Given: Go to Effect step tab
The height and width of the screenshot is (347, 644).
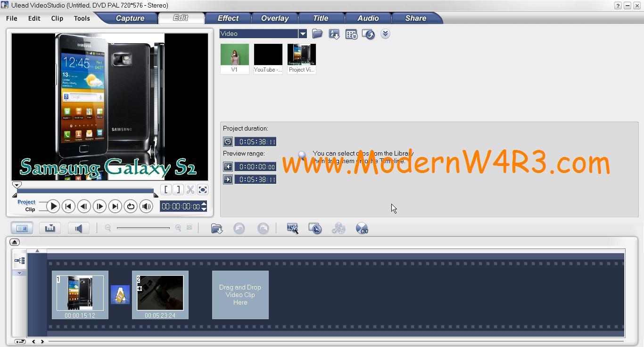Looking at the screenshot, I should [x=228, y=18].
